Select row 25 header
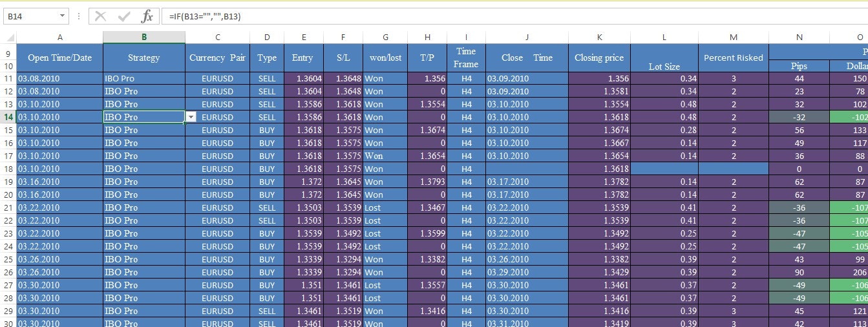Viewport: 868px width, 327px height. tap(8, 259)
